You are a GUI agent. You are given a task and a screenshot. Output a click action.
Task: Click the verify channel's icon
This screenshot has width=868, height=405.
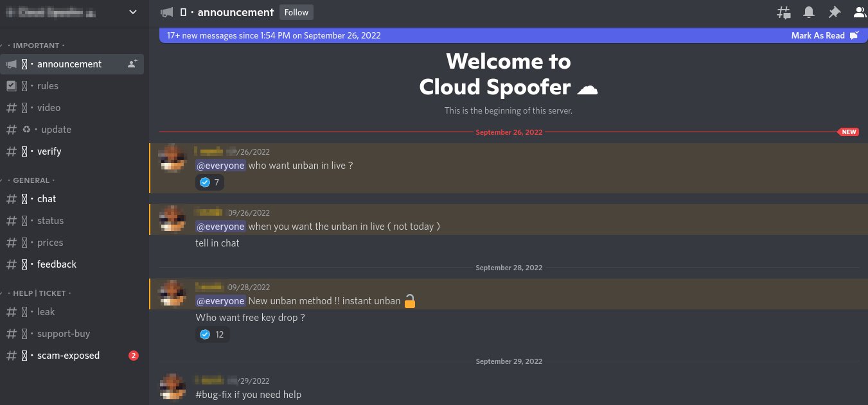26,151
